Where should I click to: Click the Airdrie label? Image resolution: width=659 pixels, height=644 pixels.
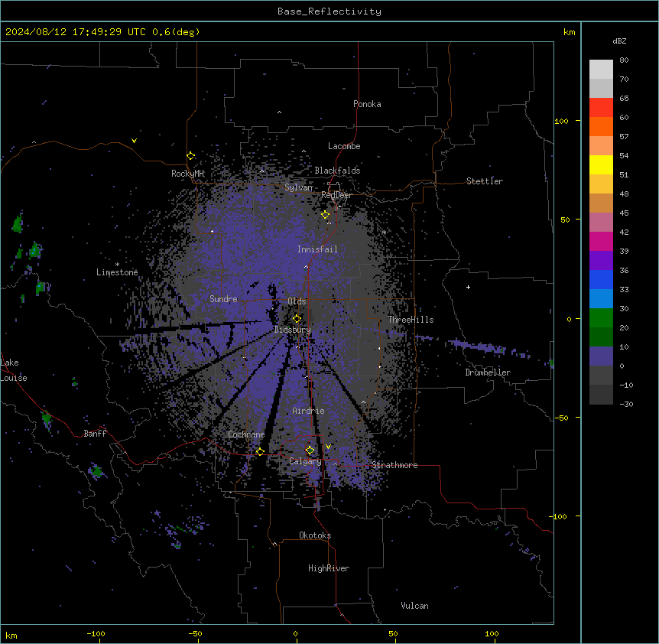tap(309, 411)
